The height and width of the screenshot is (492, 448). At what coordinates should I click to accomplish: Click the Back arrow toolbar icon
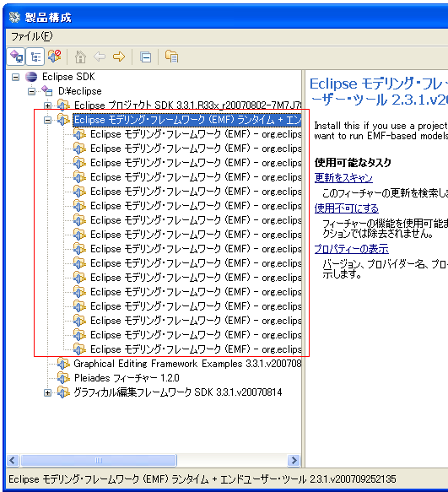[100, 57]
